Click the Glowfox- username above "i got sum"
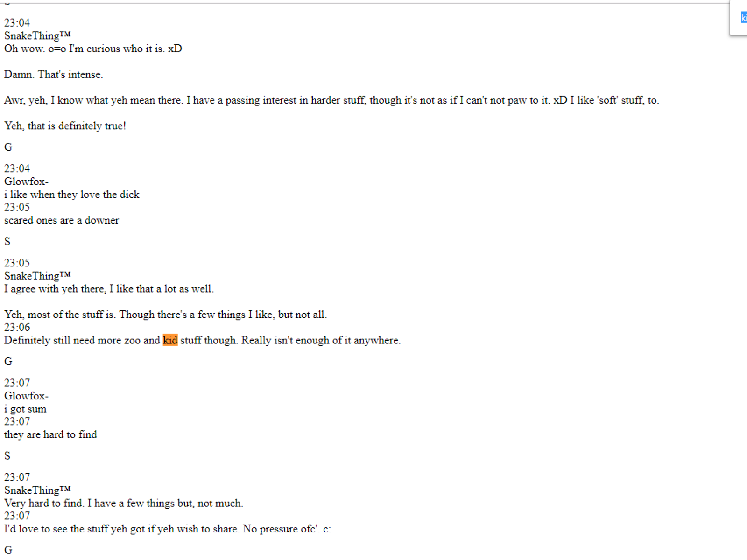Screen dimensions: 747x560 26,396
